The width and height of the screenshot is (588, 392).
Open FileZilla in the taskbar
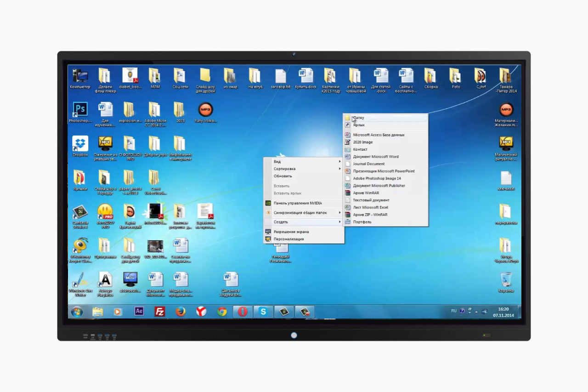(x=159, y=312)
